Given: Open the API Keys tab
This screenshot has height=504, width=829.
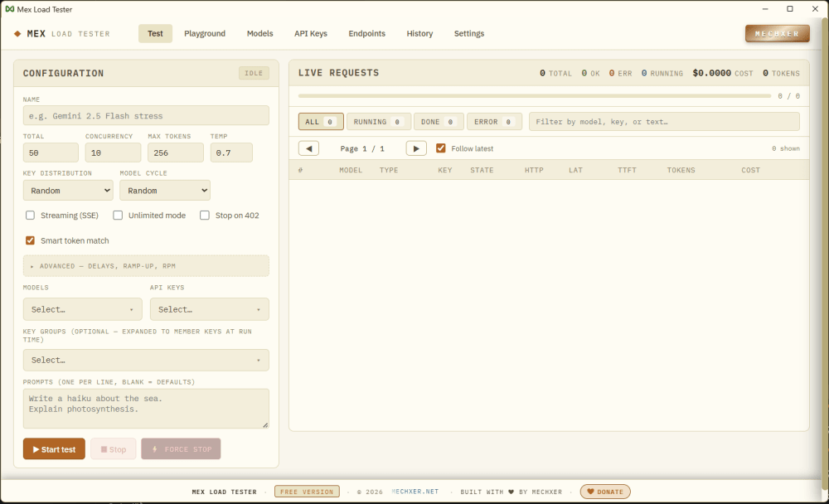Looking at the screenshot, I should point(311,33).
